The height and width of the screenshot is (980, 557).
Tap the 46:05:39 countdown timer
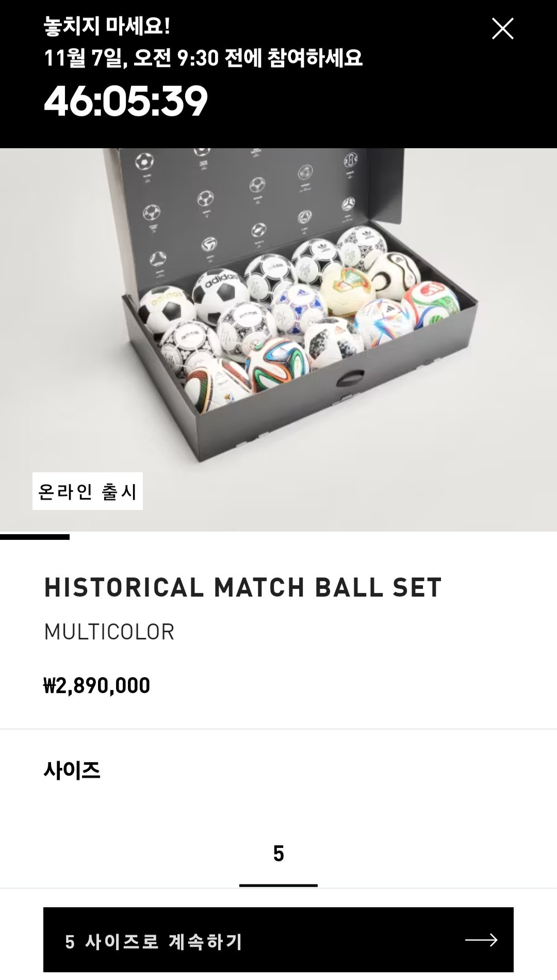coord(126,101)
